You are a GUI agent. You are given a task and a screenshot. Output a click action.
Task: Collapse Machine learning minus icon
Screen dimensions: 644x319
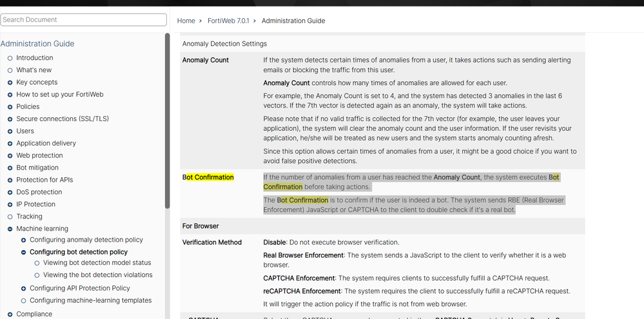point(10,229)
